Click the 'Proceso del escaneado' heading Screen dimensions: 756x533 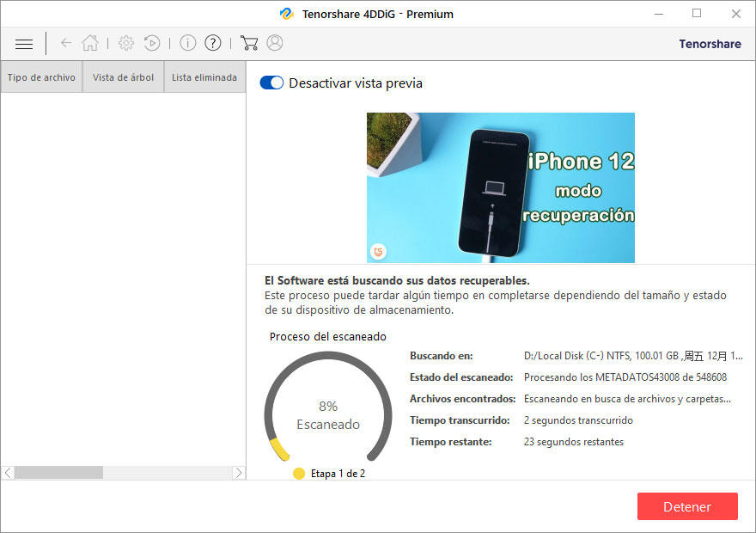328,337
